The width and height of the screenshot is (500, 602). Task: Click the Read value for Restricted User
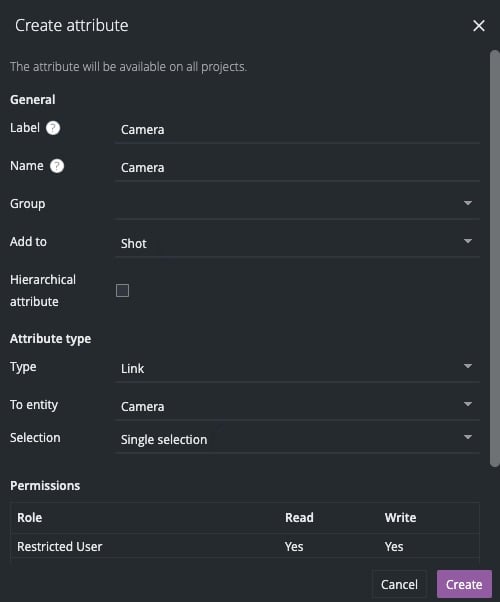pyautogui.click(x=294, y=546)
